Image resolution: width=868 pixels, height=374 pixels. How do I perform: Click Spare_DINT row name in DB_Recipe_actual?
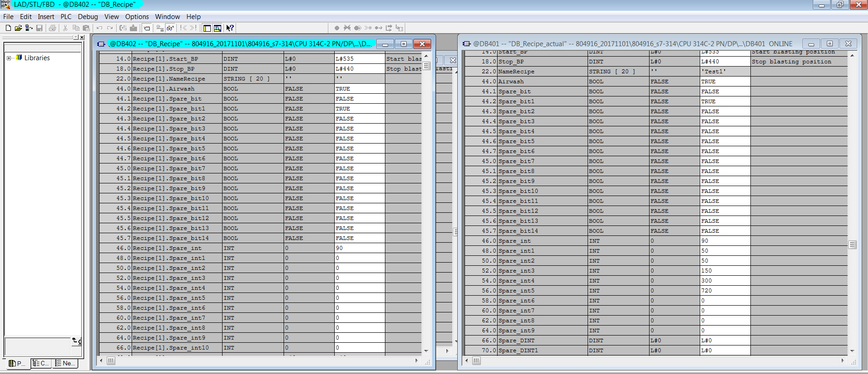tap(516, 340)
